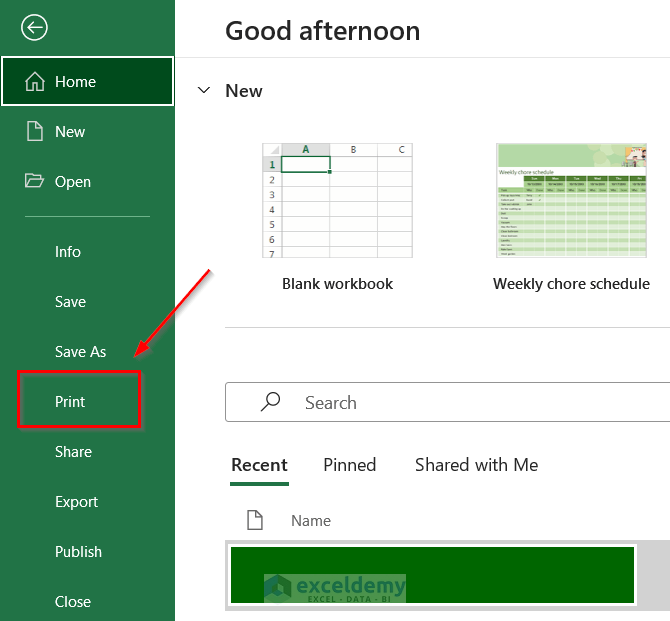Switch to the Pinned tab
This screenshot has width=670, height=621.
[x=349, y=465]
